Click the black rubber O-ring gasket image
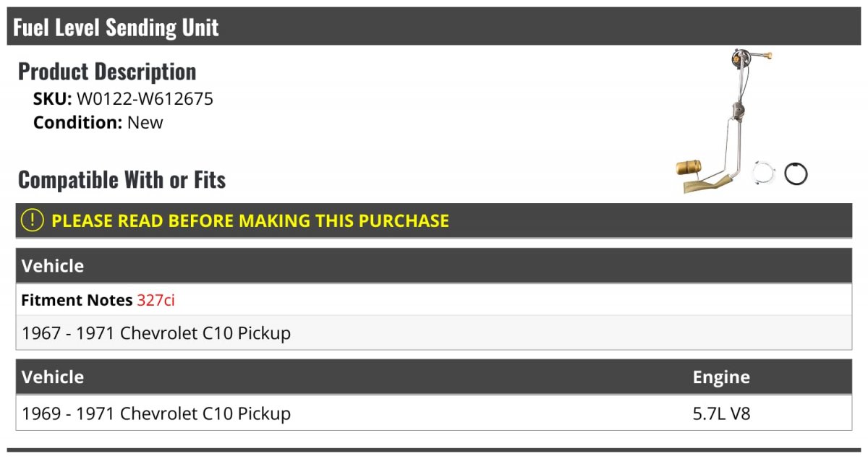Viewport: 868px width, 459px height. [x=796, y=173]
